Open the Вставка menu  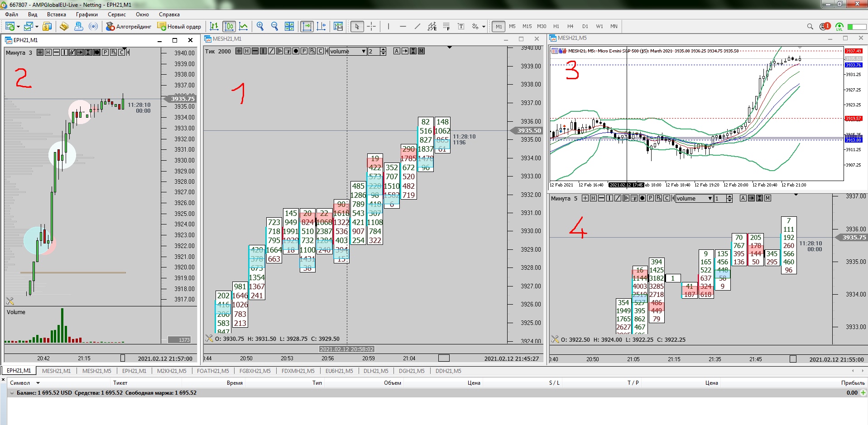point(57,14)
